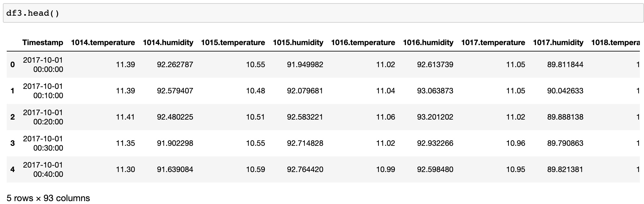
Task: Select the temperature value 10.59
Action: point(255,169)
